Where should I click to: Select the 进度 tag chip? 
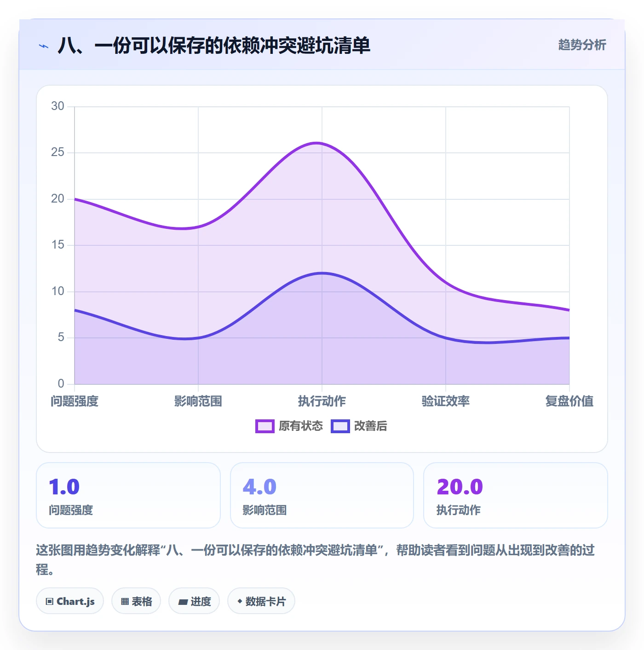tap(194, 601)
